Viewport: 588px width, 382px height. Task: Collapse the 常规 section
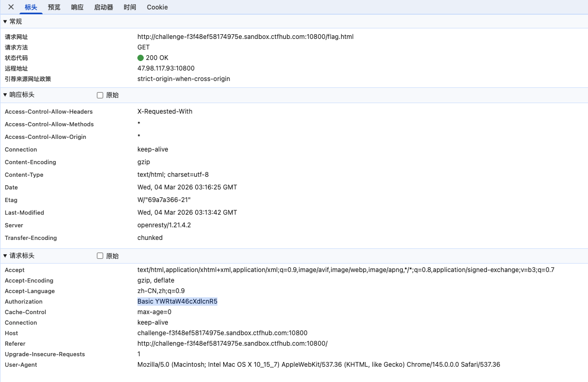click(x=13, y=22)
